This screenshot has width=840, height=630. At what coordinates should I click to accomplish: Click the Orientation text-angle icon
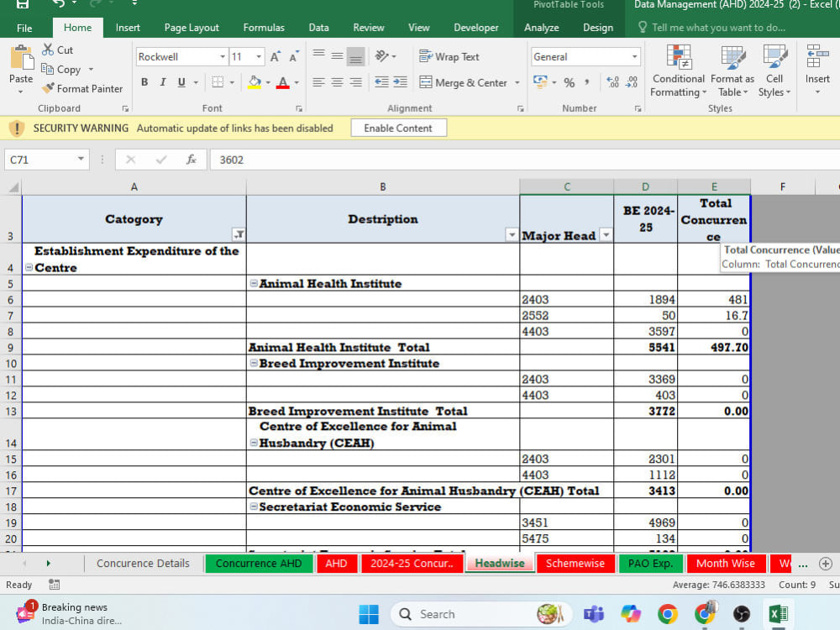pyautogui.click(x=382, y=55)
